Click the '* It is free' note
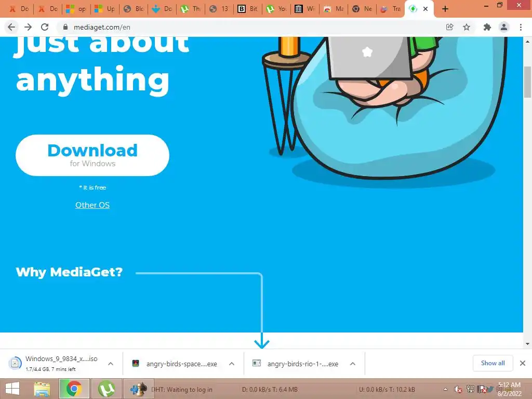 (92, 187)
